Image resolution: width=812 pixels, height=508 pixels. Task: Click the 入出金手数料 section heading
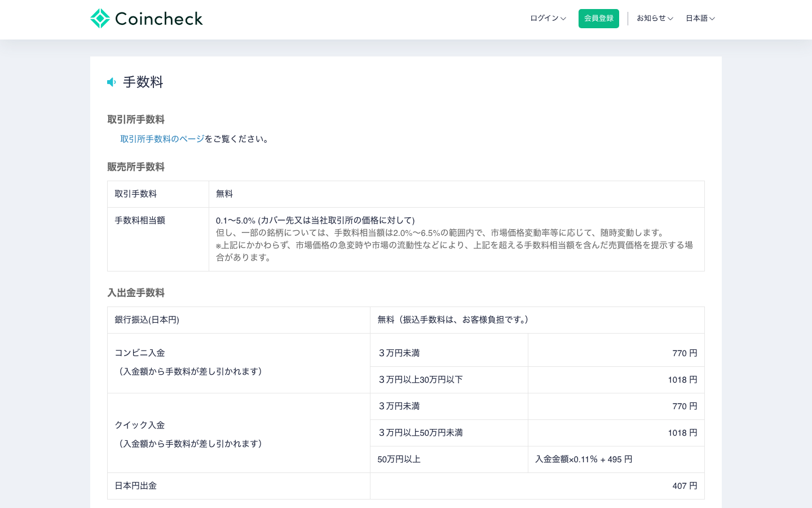(136, 293)
